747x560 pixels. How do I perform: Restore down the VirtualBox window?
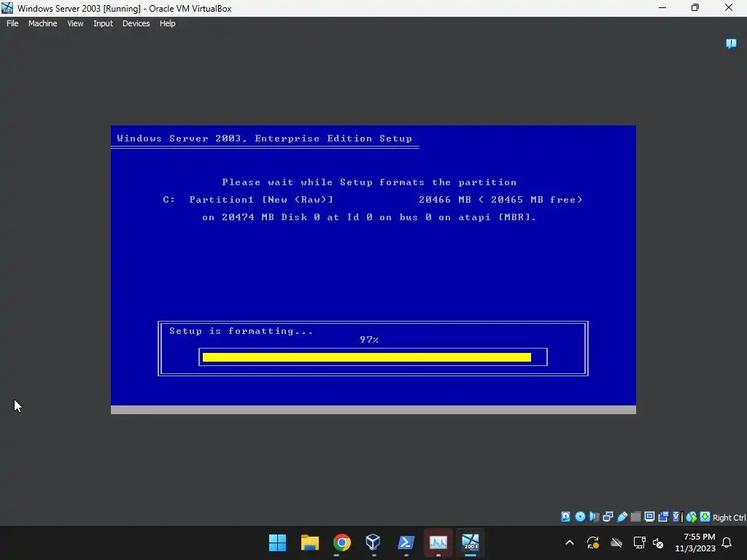(x=695, y=8)
